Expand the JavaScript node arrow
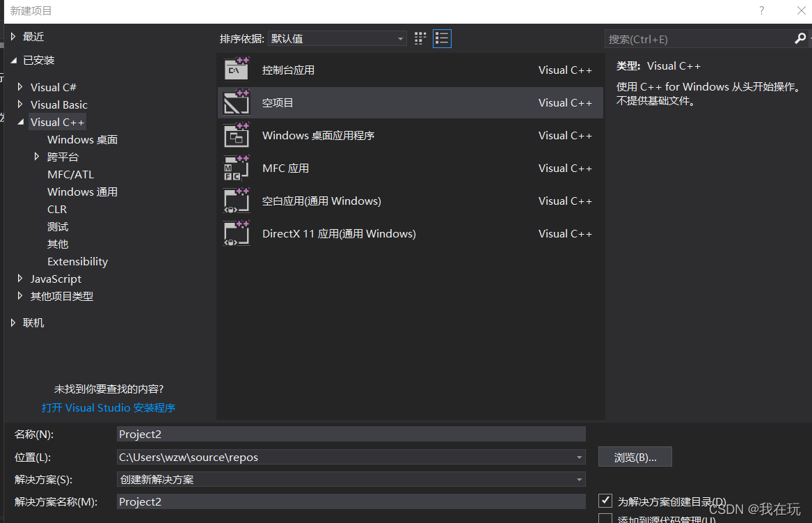This screenshot has height=523, width=812. pos(19,279)
